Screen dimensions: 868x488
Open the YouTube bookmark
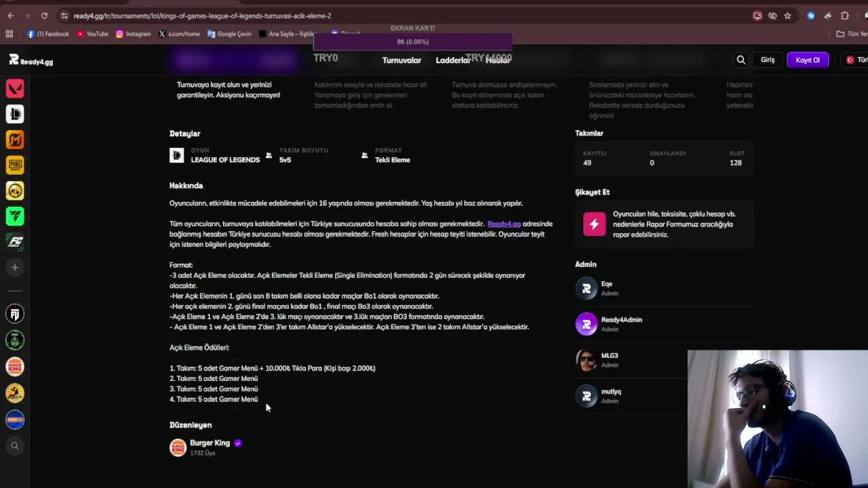click(x=92, y=34)
